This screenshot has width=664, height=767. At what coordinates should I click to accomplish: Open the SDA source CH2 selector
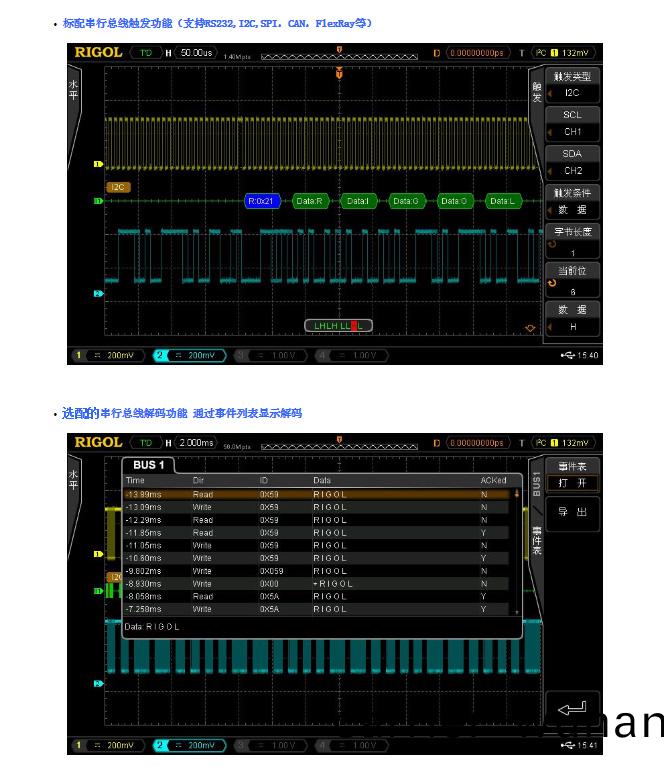(572, 162)
